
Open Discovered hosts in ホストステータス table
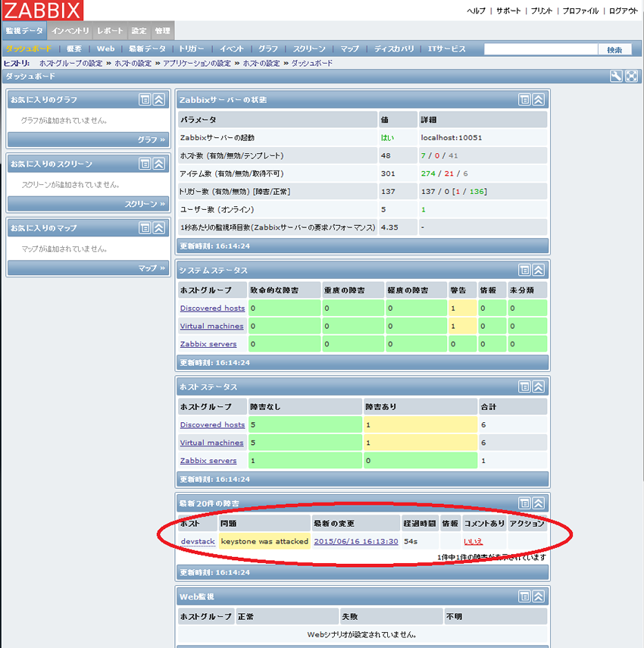(x=212, y=425)
